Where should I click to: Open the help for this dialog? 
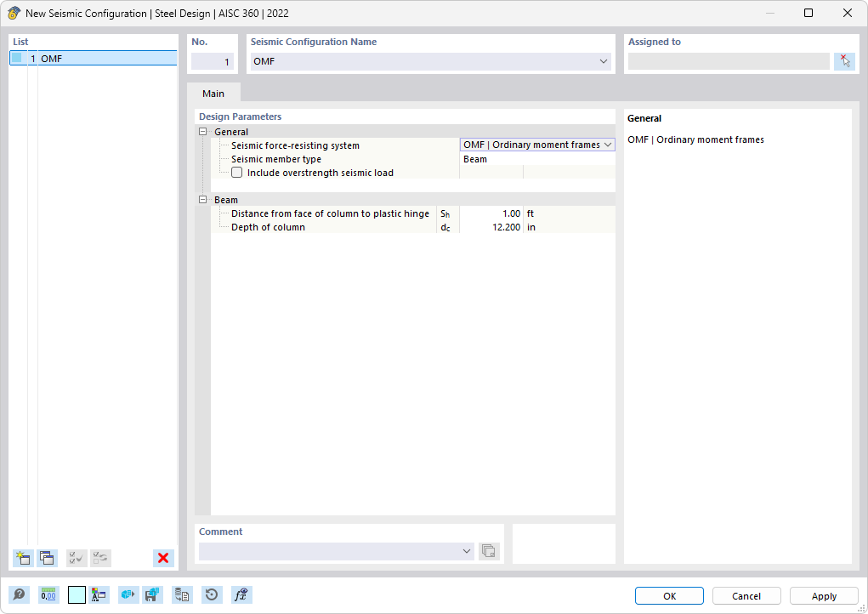(x=19, y=594)
